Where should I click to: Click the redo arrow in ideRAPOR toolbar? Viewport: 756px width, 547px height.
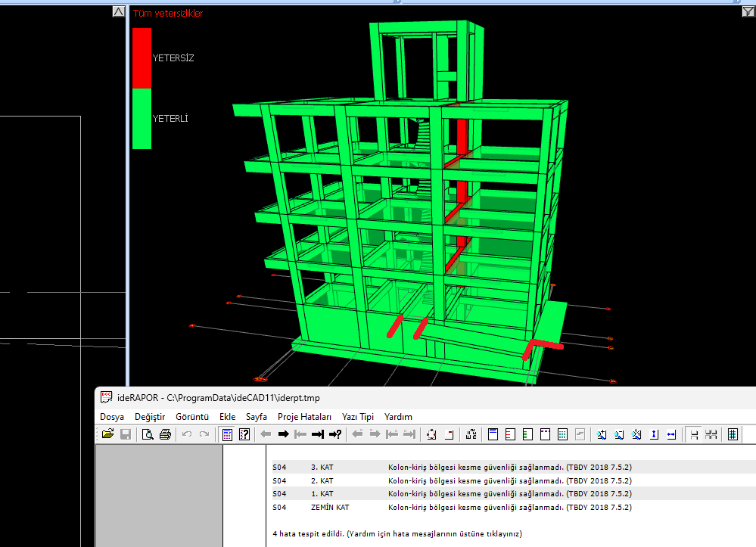point(204,434)
